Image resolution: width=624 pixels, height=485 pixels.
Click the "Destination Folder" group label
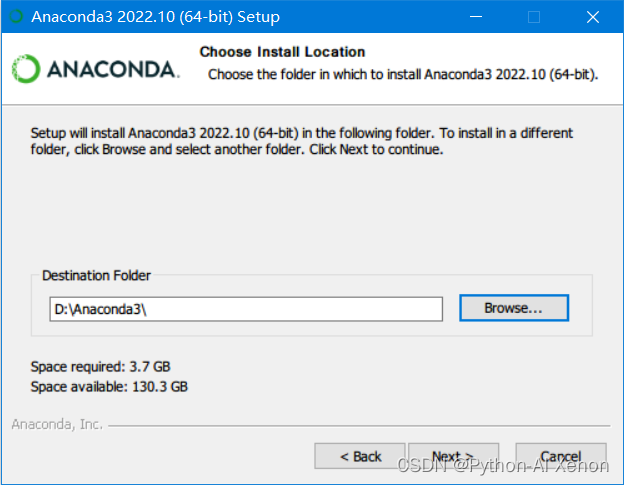96,275
